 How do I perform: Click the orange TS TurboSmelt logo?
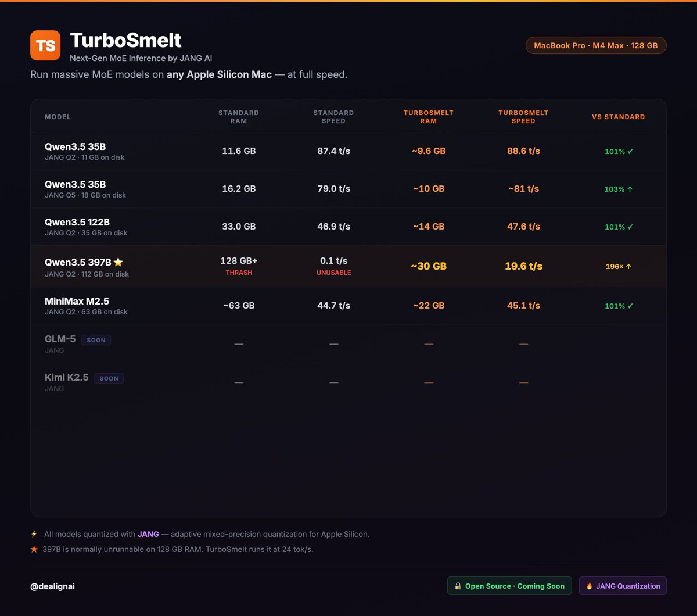pyautogui.click(x=45, y=45)
